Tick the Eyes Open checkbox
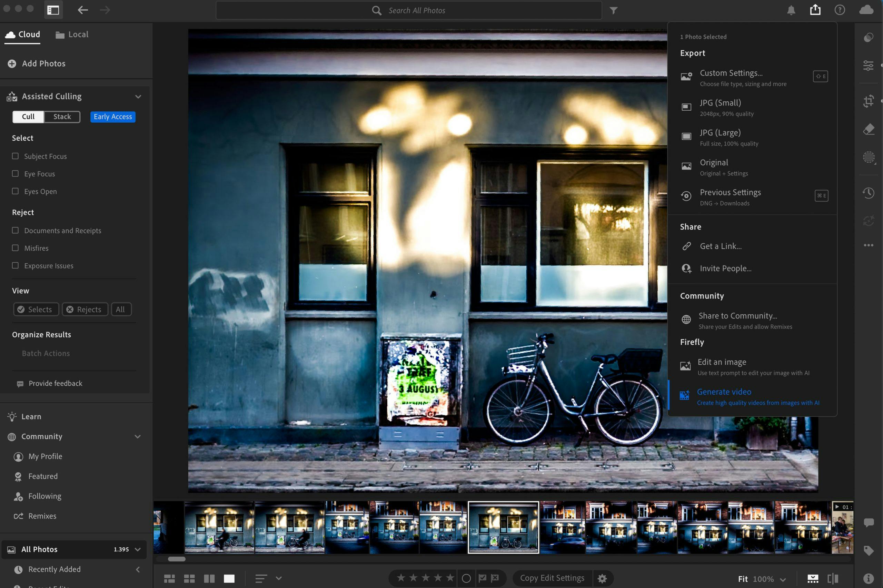 point(16,191)
